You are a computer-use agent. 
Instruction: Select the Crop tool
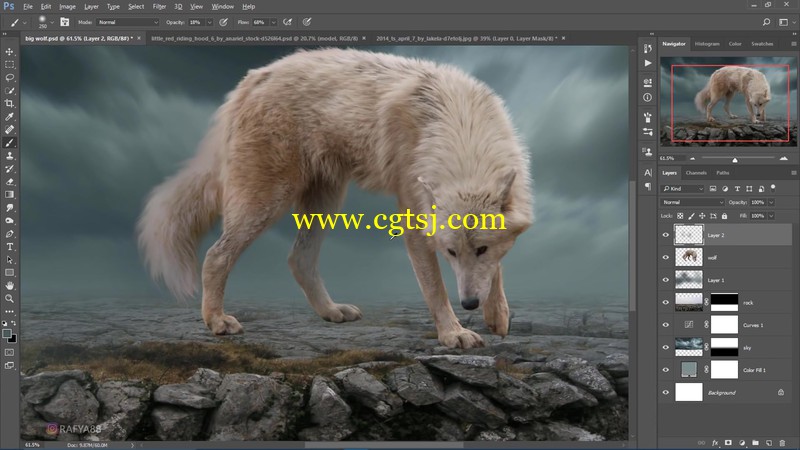pos(10,104)
